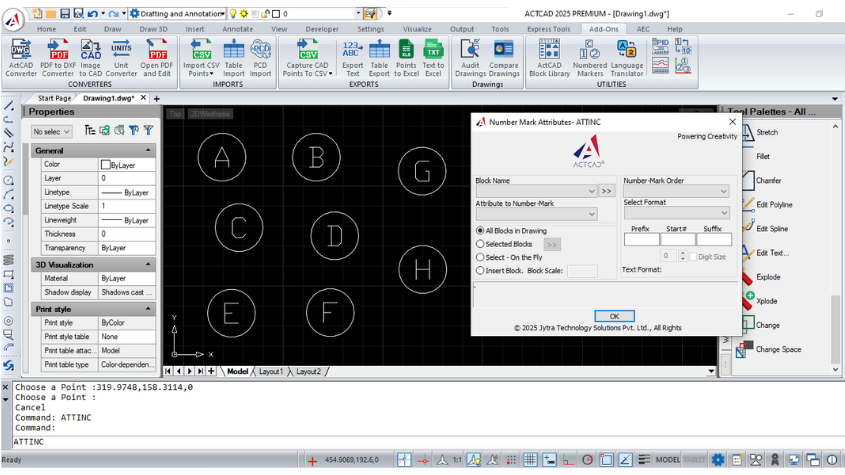845x475 pixels.
Task: Close the Drawing1.dwg tab
Action: [x=143, y=98]
